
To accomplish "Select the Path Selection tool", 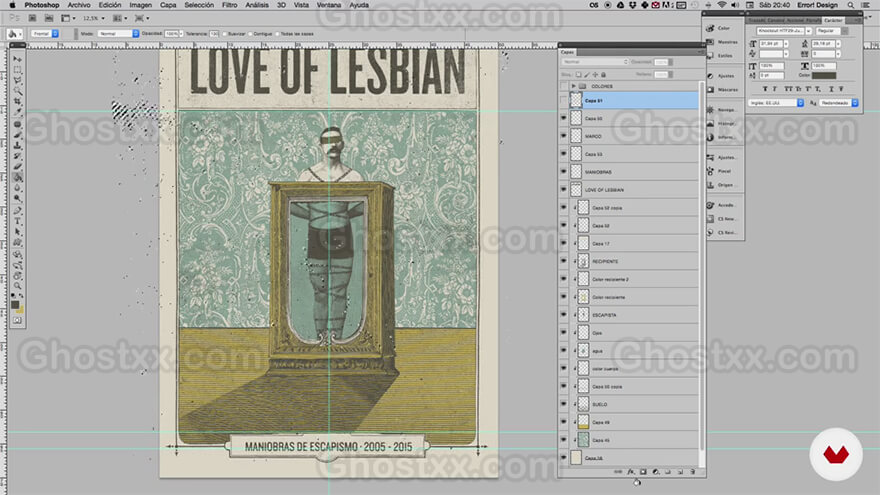I will (17, 232).
